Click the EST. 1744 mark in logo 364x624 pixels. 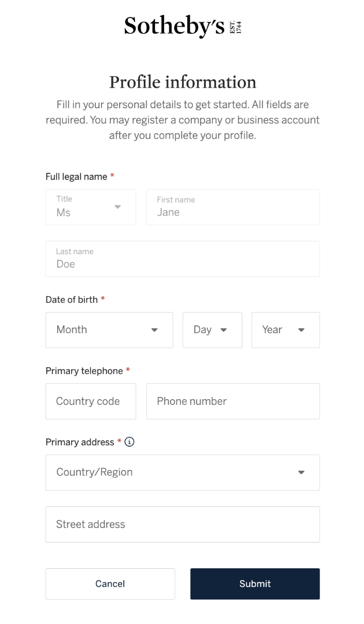pos(236,27)
